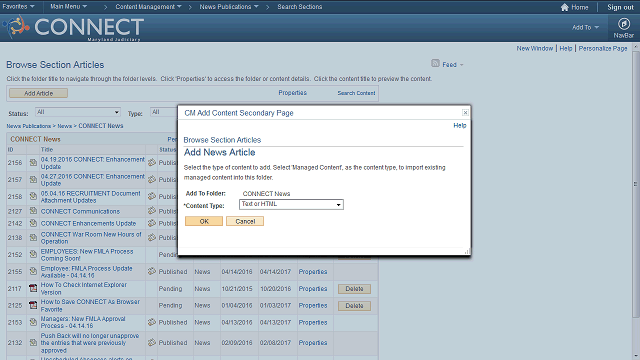Click the ID column header
This screenshot has height=360, width=640.
click(11, 150)
